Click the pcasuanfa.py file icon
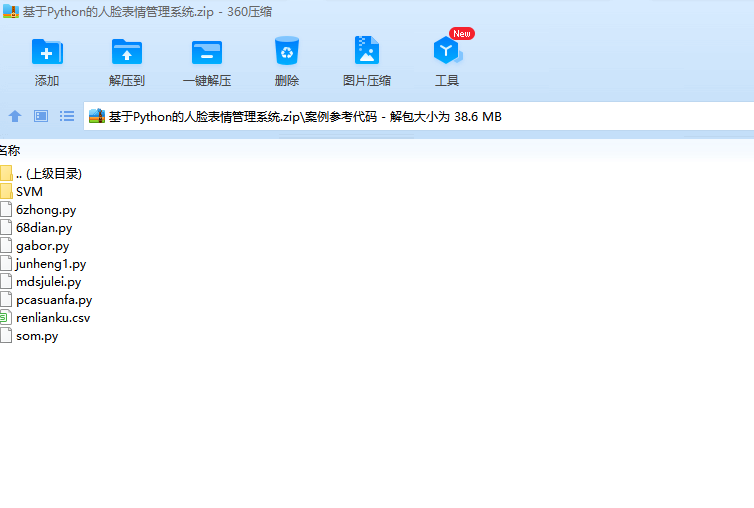 [6, 299]
